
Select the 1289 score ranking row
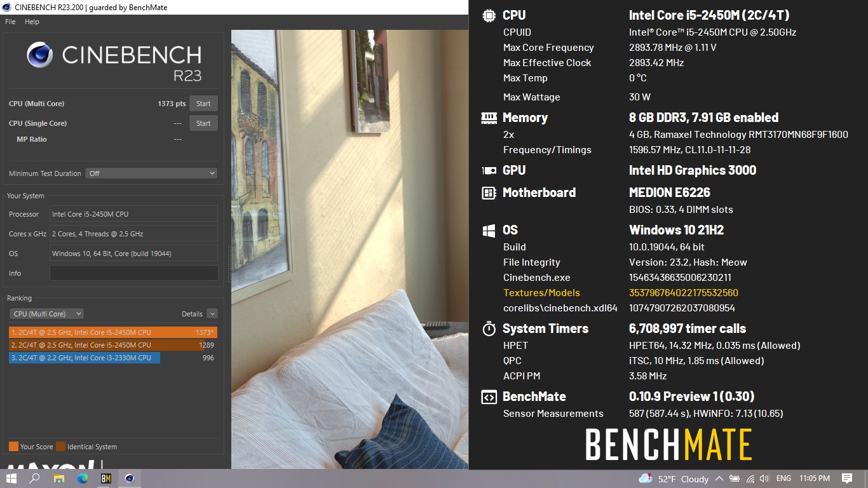(113, 345)
